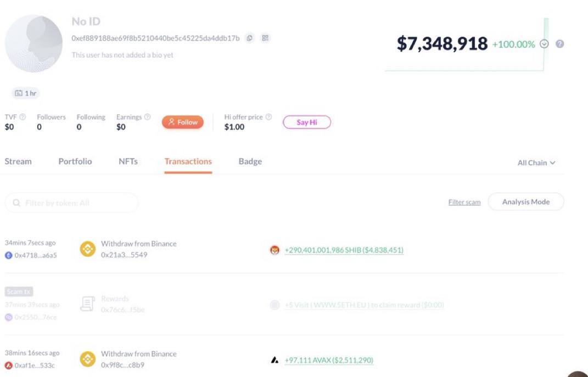
Task: Click the Shiba Inu token icon
Action: [275, 250]
